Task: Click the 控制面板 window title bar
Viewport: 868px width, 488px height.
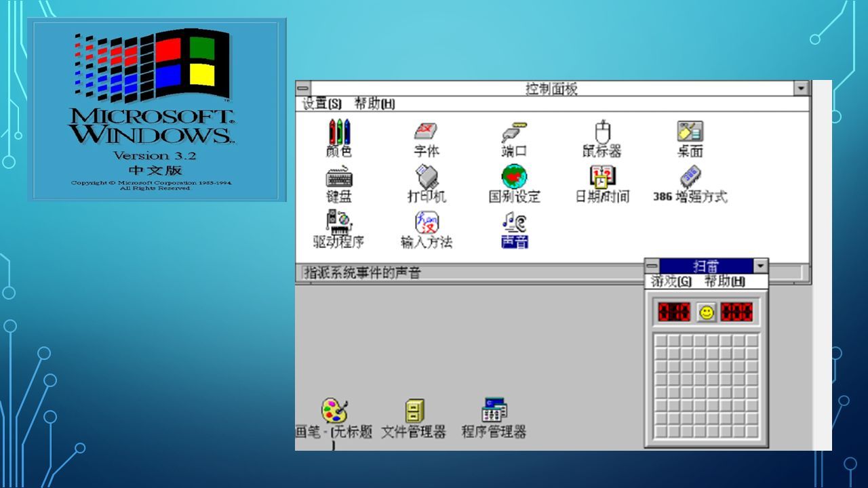Action: pyautogui.click(x=552, y=89)
